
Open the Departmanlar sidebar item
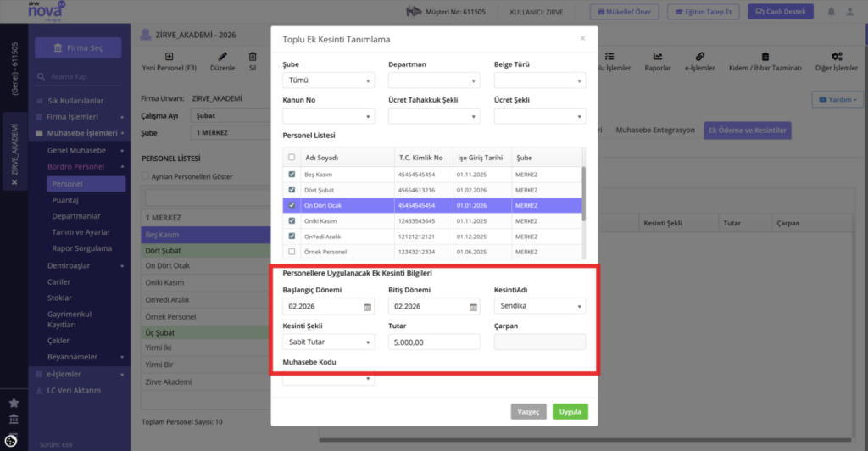click(75, 216)
